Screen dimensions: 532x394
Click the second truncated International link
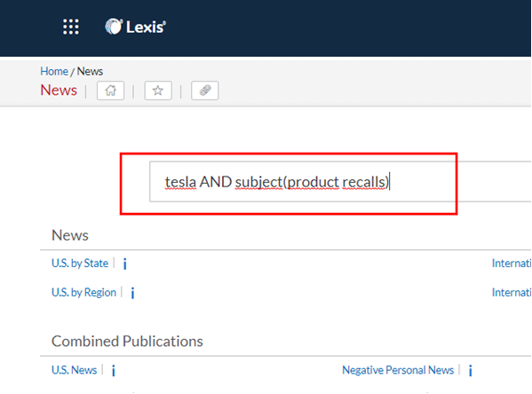tap(512, 292)
